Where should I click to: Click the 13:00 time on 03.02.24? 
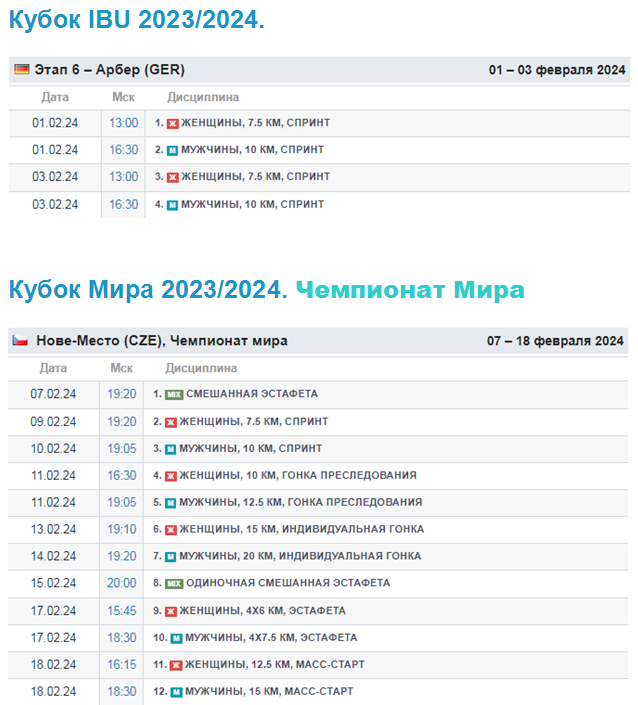[124, 177]
